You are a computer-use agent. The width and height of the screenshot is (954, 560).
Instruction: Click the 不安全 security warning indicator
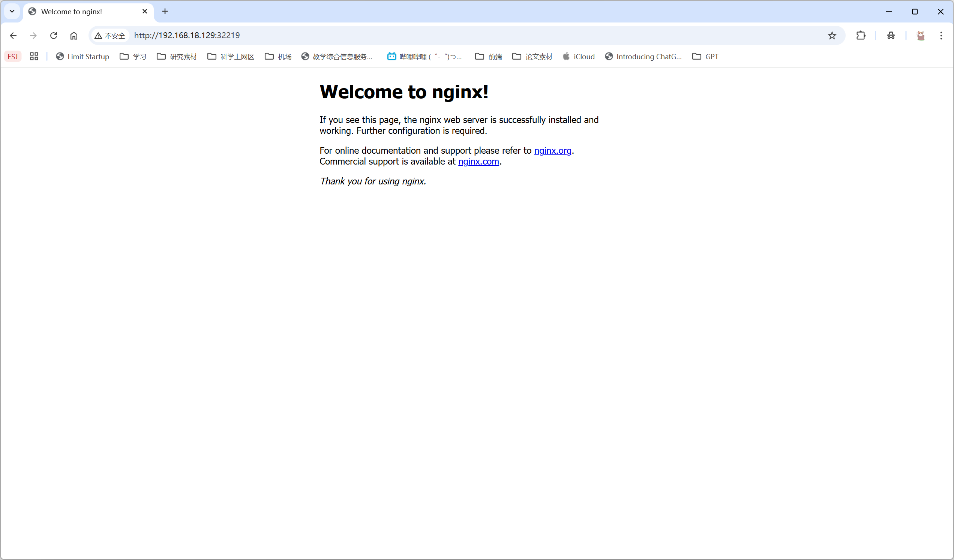coord(110,36)
